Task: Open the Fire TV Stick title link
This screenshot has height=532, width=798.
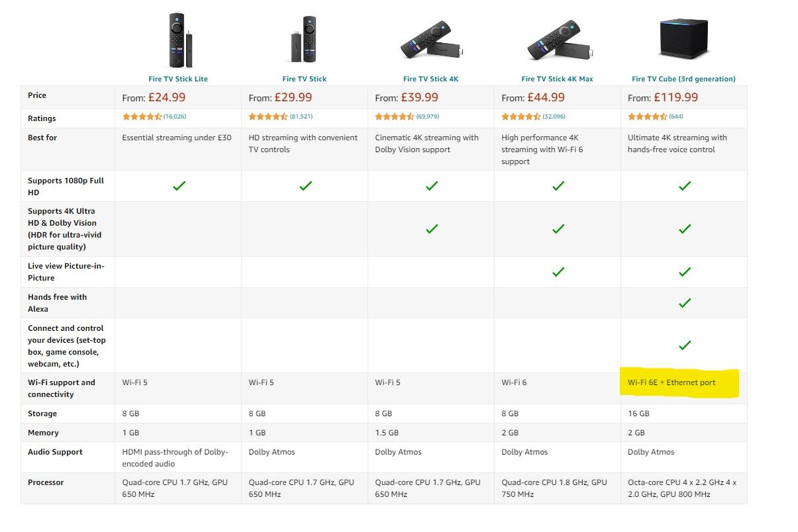Action: coord(305,79)
